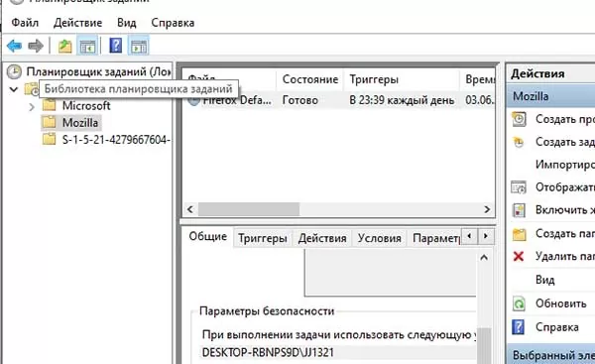The image size is (595, 364).
Task: Click the gray Forward arrow toolbar icon
Action: (x=36, y=47)
